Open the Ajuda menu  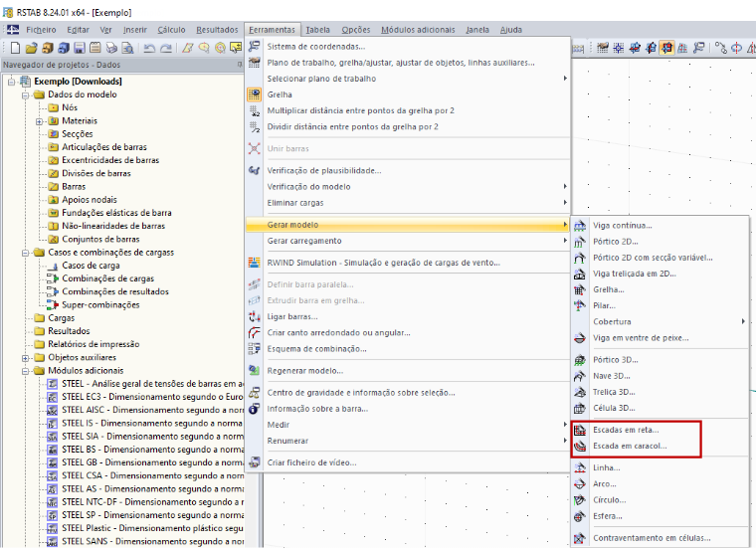(510, 30)
